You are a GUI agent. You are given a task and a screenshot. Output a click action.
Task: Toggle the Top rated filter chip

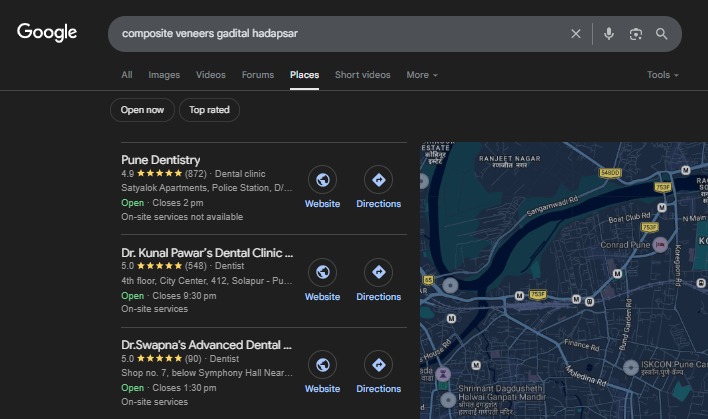click(209, 110)
